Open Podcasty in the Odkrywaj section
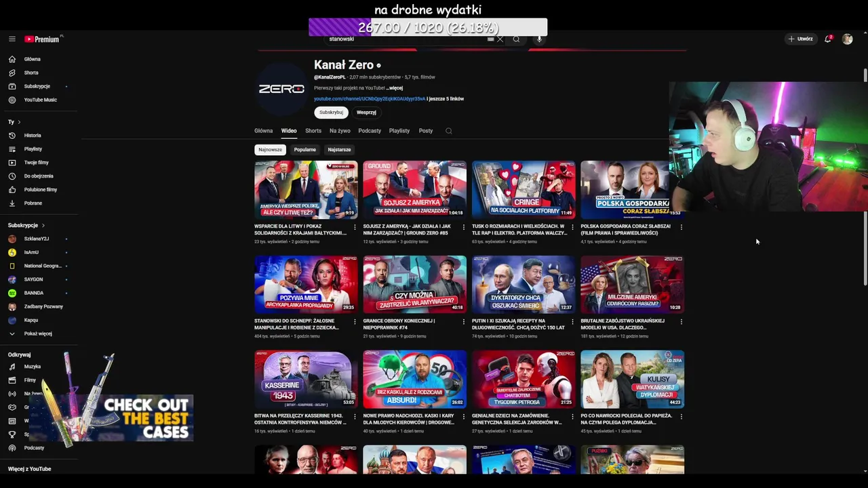 [x=34, y=448]
